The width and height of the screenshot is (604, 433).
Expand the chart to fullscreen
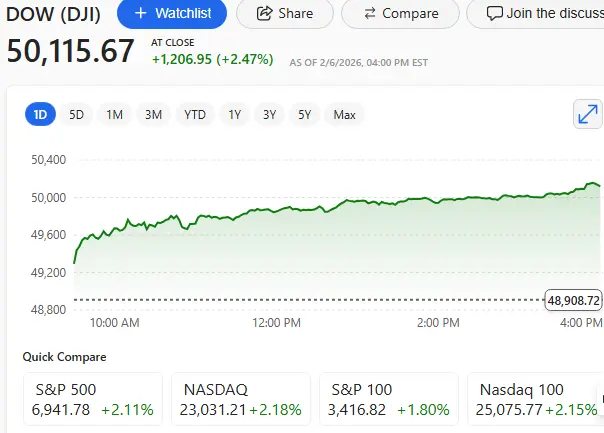pos(588,114)
